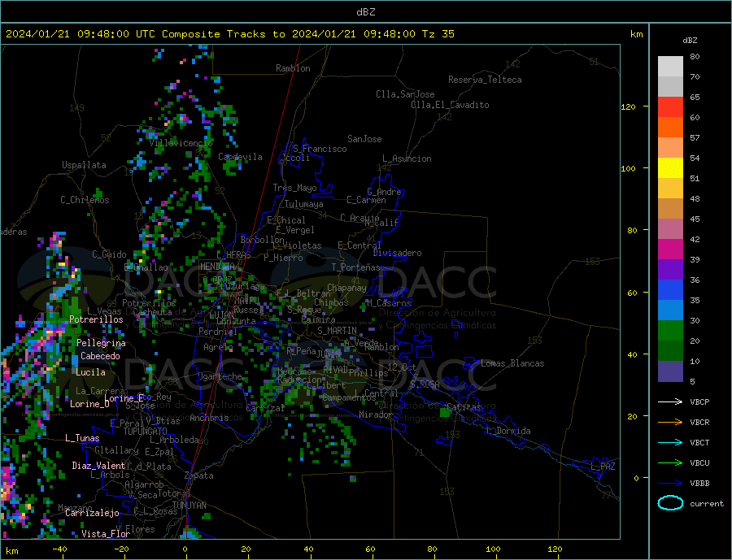Click the 65 dBZ red color swatch
This screenshot has height=560, width=732.
coord(670,106)
